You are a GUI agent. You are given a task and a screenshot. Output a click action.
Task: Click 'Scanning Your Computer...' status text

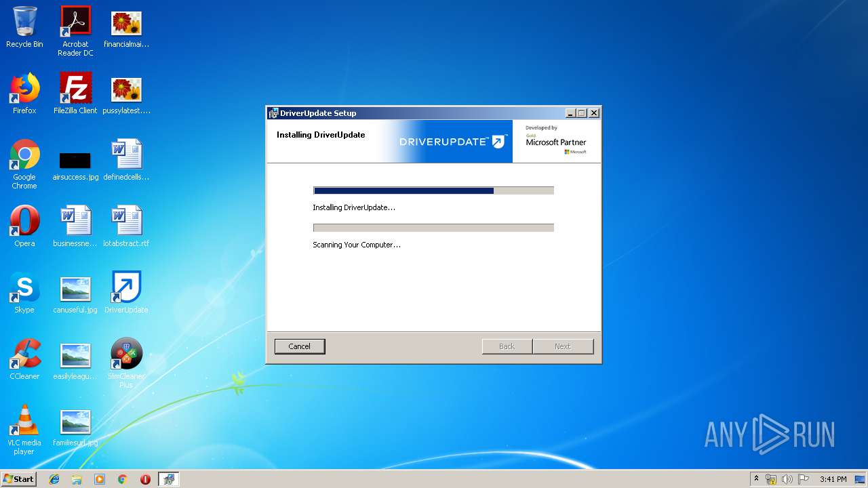[357, 245]
